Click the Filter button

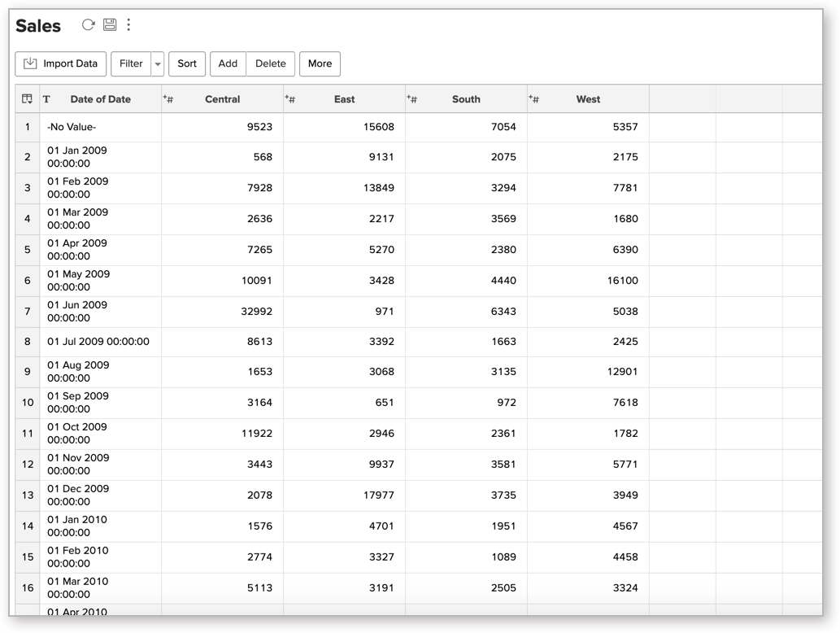(x=131, y=63)
